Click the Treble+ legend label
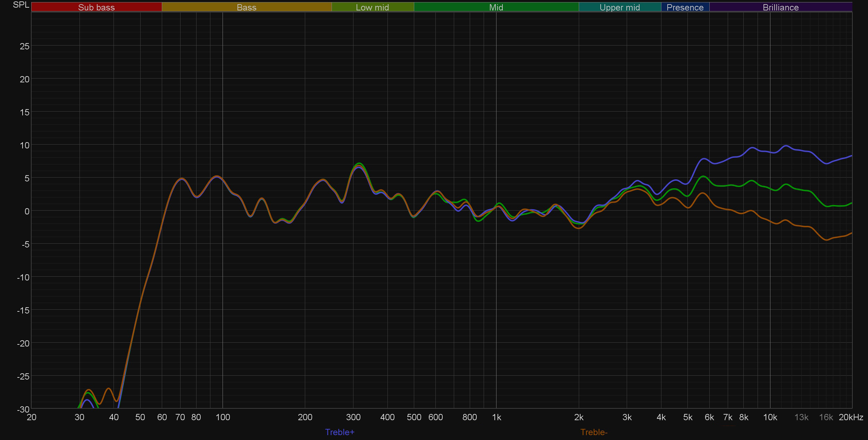Screen dimensions: 868x440 pos(340,432)
